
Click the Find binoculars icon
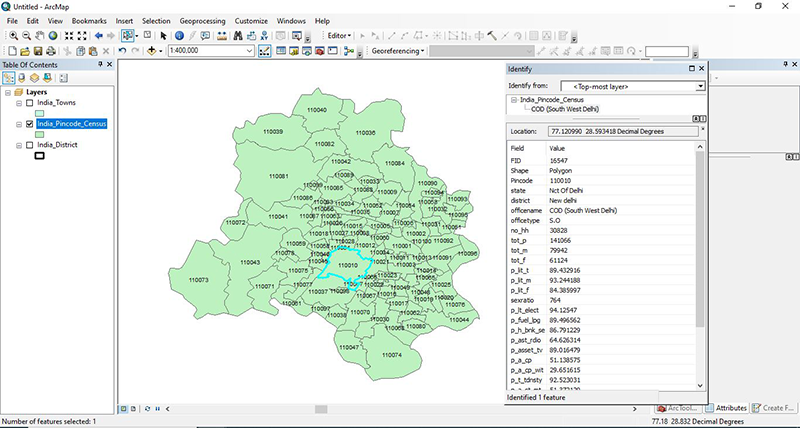click(x=238, y=35)
